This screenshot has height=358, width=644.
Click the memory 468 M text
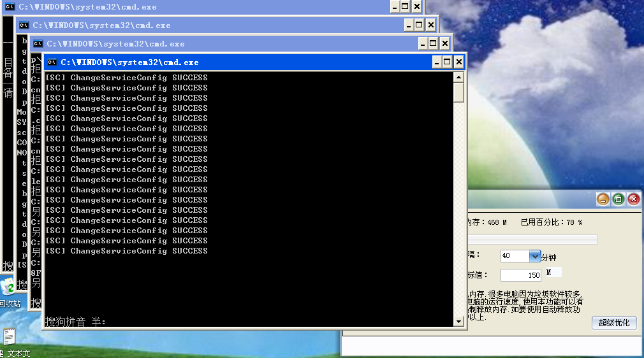click(x=488, y=222)
